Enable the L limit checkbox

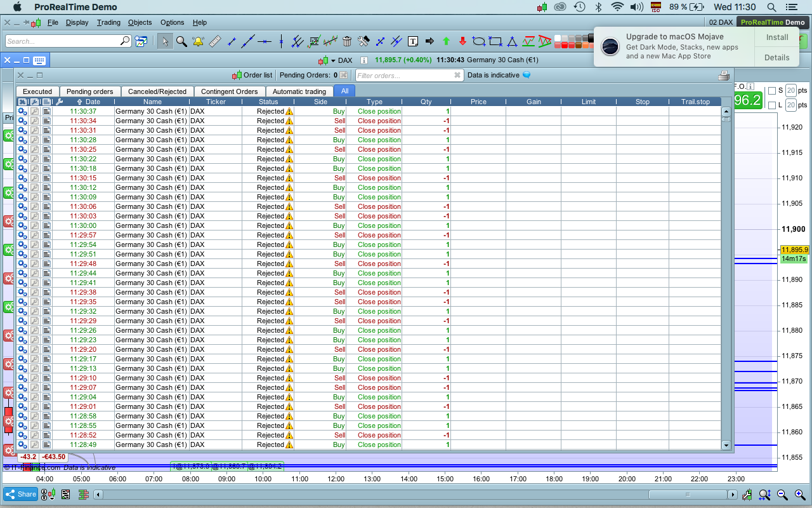coord(772,105)
